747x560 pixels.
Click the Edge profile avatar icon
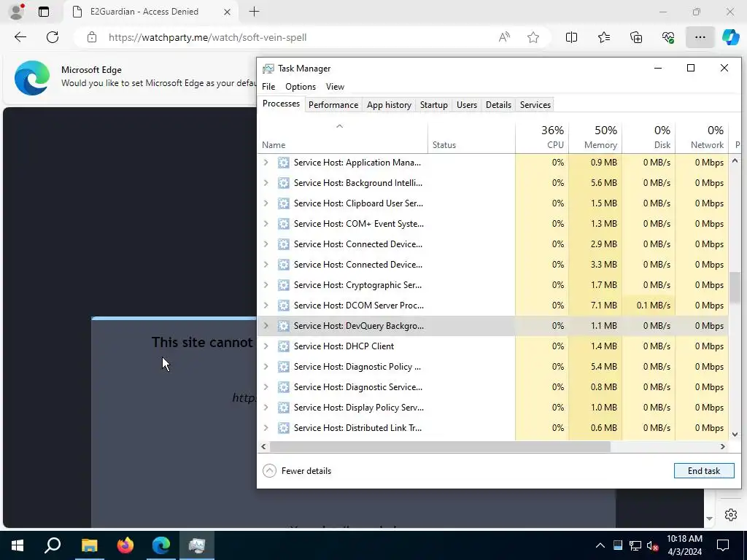coord(17,12)
